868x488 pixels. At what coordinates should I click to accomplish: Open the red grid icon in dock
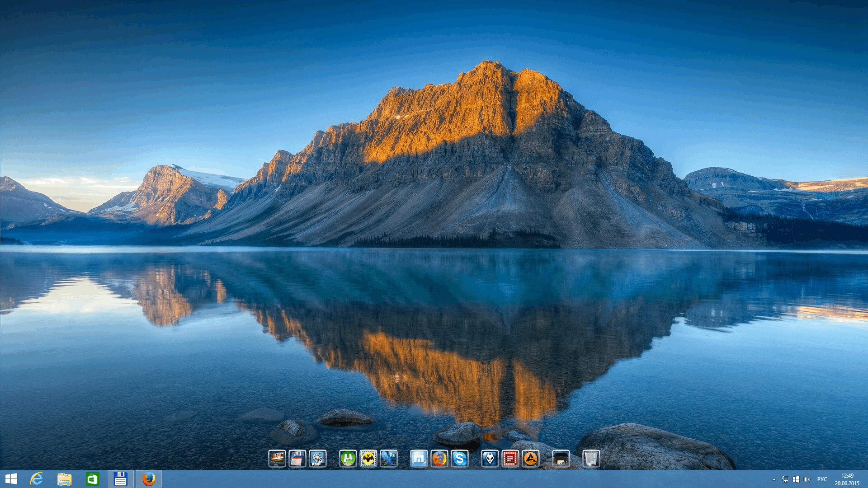510,459
